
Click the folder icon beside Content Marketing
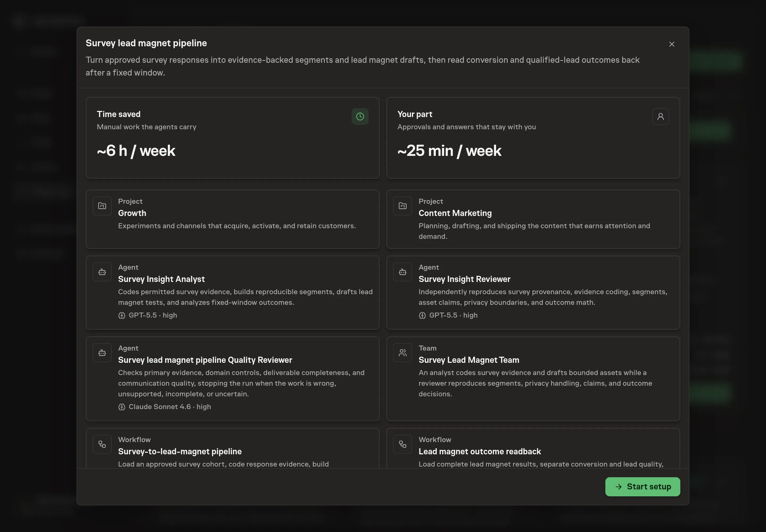click(x=403, y=206)
